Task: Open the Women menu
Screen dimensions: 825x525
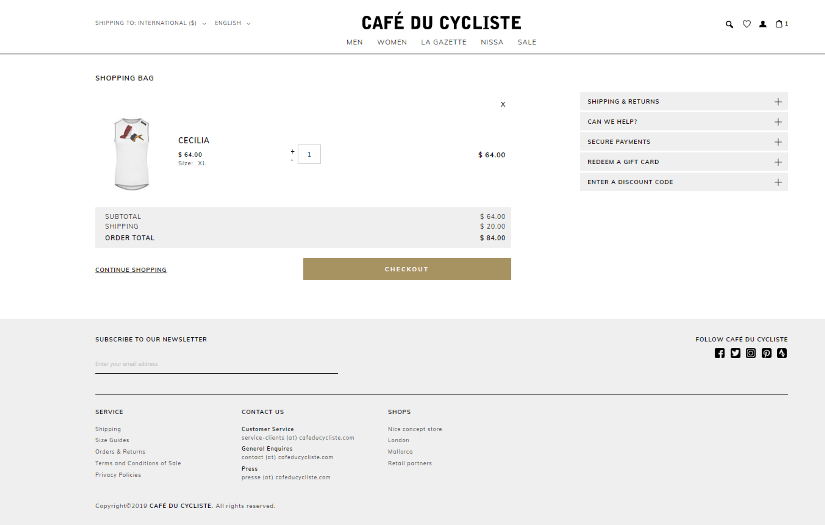Action: 391,42
